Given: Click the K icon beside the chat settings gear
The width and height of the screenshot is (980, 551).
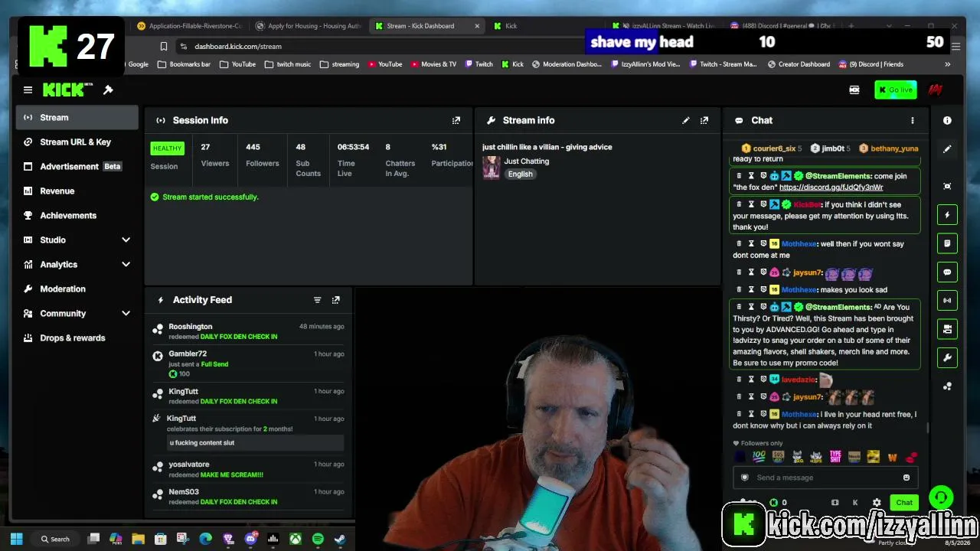Looking at the screenshot, I should (x=855, y=503).
